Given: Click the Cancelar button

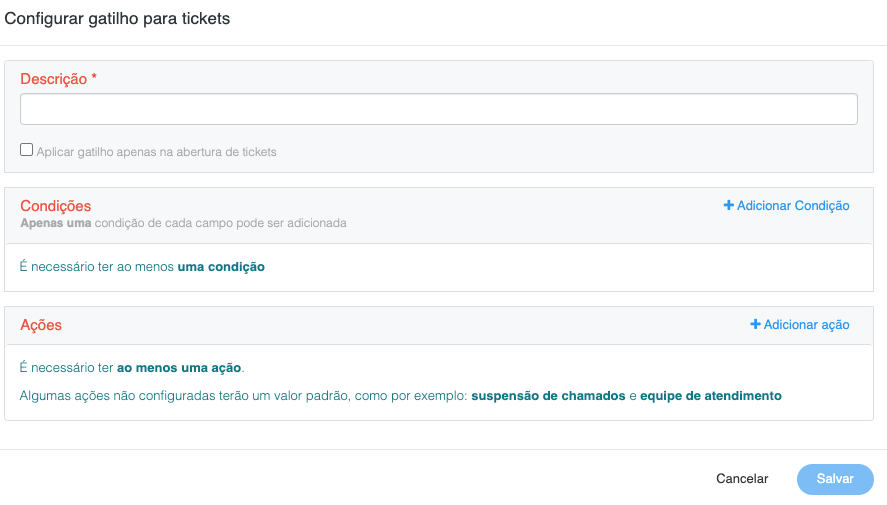Looking at the screenshot, I should point(742,479).
